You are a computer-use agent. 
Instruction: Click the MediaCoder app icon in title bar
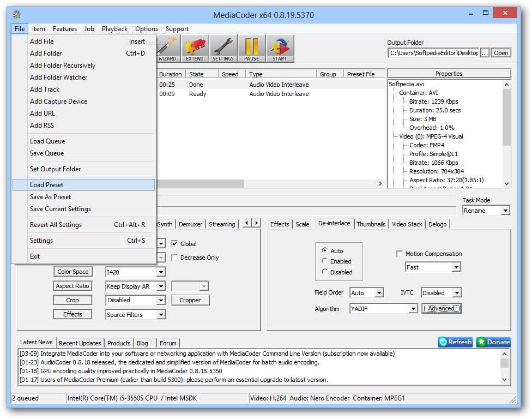click(16, 15)
